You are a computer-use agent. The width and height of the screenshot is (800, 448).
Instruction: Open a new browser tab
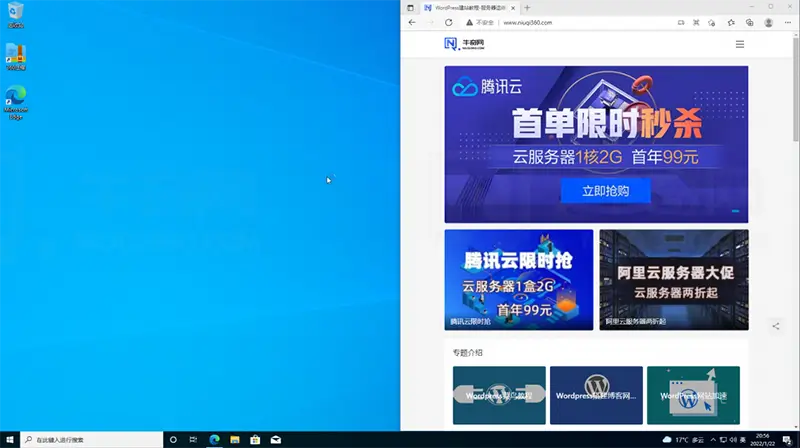(528, 8)
